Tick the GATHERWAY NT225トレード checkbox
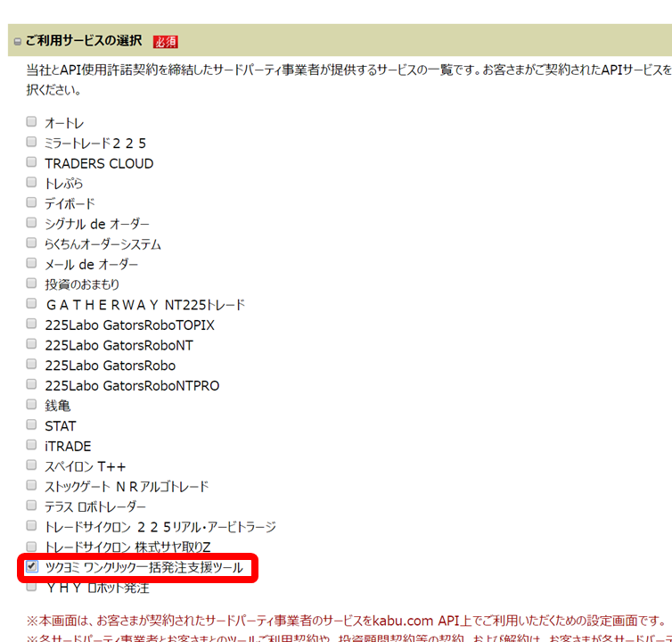Viewport: 672px width, 642px height. pyautogui.click(x=31, y=303)
